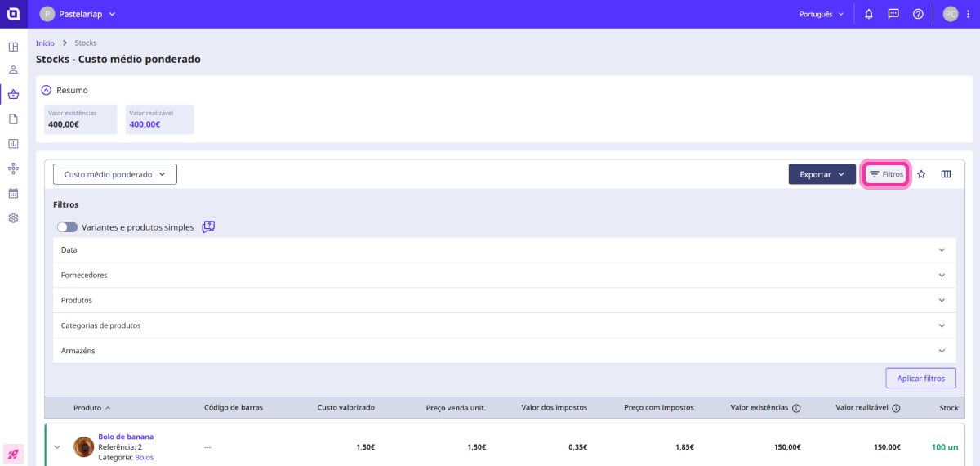Toggle Variantes e produtos simples switch
This screenshot has height=466, width=980.
67,227
